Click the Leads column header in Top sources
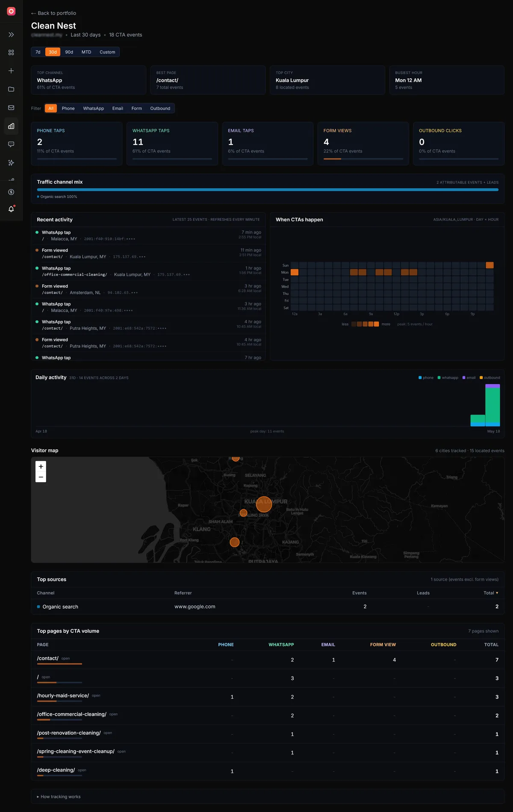The image size is (513, 812). pyautogui.click(x=423, y=593)
